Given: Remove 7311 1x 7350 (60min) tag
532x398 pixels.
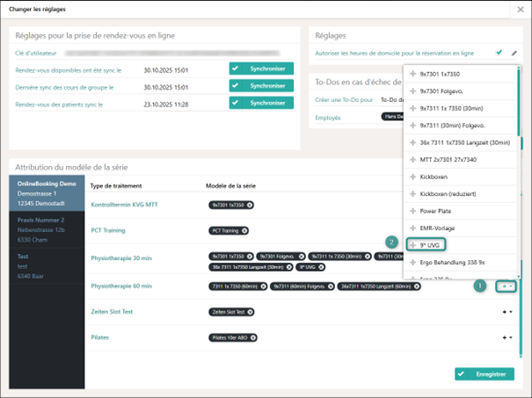Looking at the screenshot, I should point(263,286).
